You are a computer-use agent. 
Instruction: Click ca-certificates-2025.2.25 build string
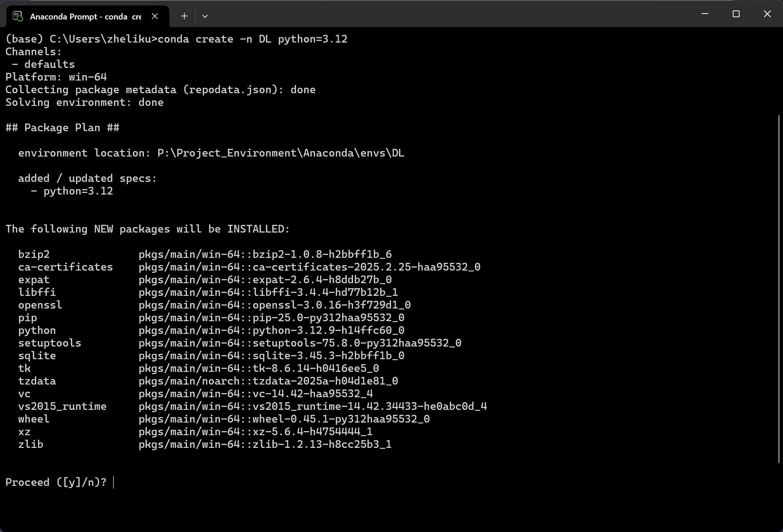point(367,267)
